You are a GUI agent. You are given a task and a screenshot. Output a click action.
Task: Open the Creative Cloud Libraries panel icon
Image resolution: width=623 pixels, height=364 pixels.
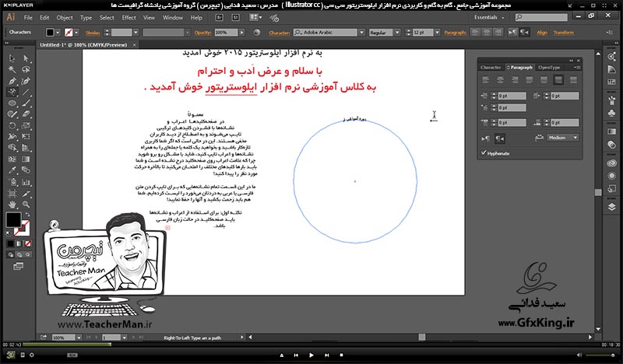coord(612,163)
